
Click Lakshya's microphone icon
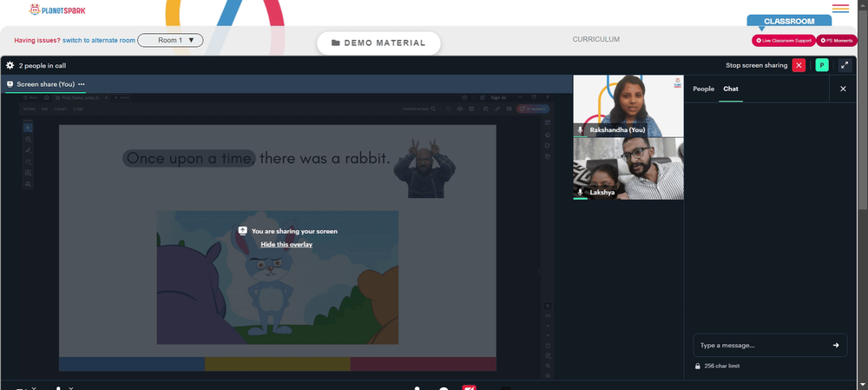pos(580,192)
